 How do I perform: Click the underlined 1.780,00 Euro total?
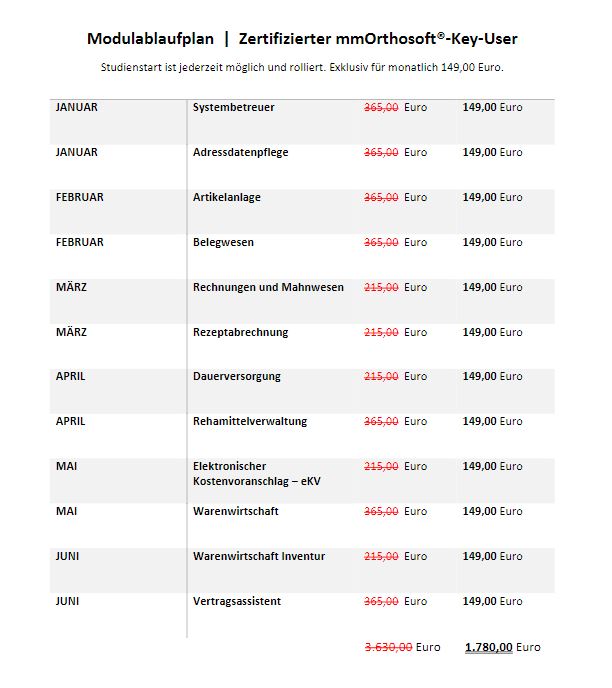point(503,647)
